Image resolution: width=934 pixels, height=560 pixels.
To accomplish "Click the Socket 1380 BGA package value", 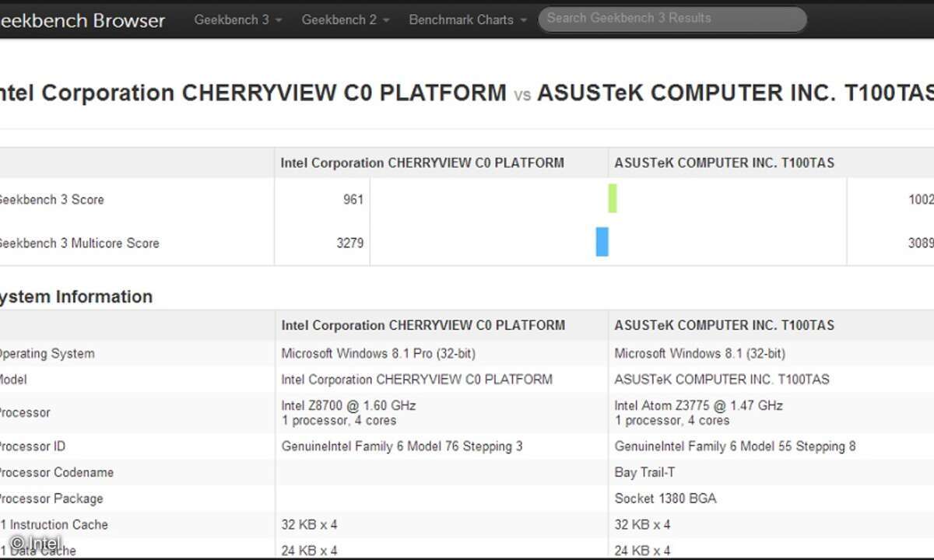I will tap(665, 499).
